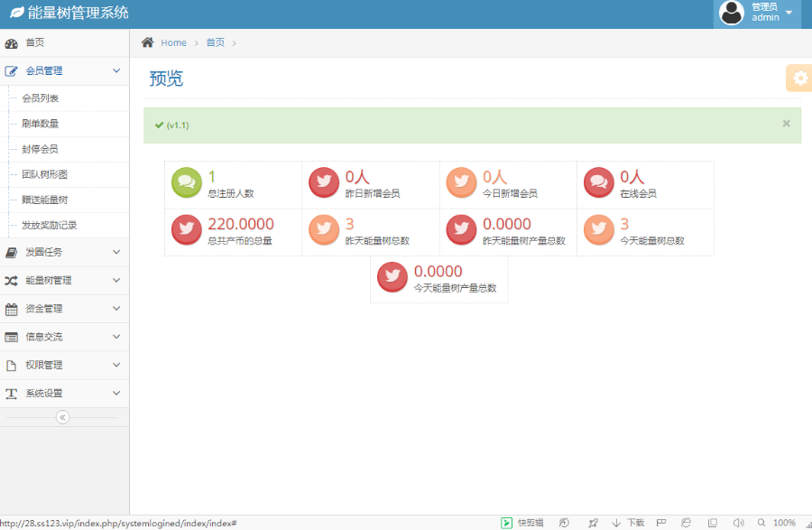Screen dimensions: 812x530
Task: Click the bird icon for 今天能量树产量总数
Action: click(392, 277)
